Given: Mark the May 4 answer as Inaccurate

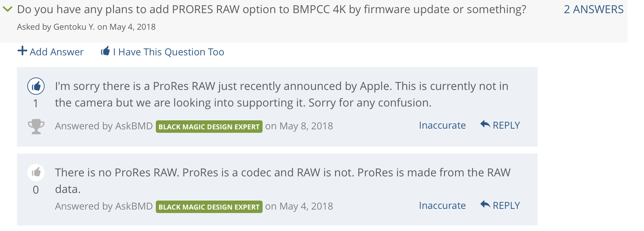Looking at the screenshot, I should click(442, 205).
